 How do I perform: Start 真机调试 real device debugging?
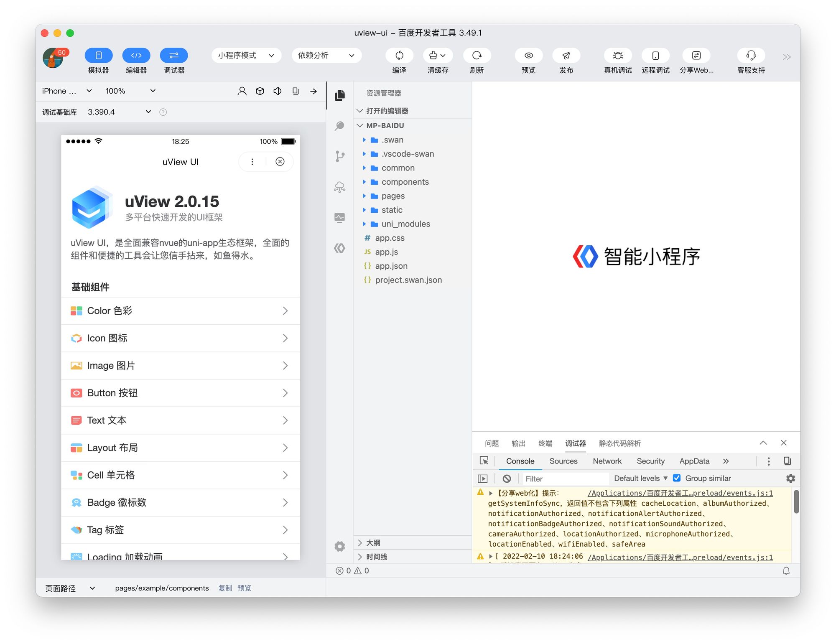(618, 56)
